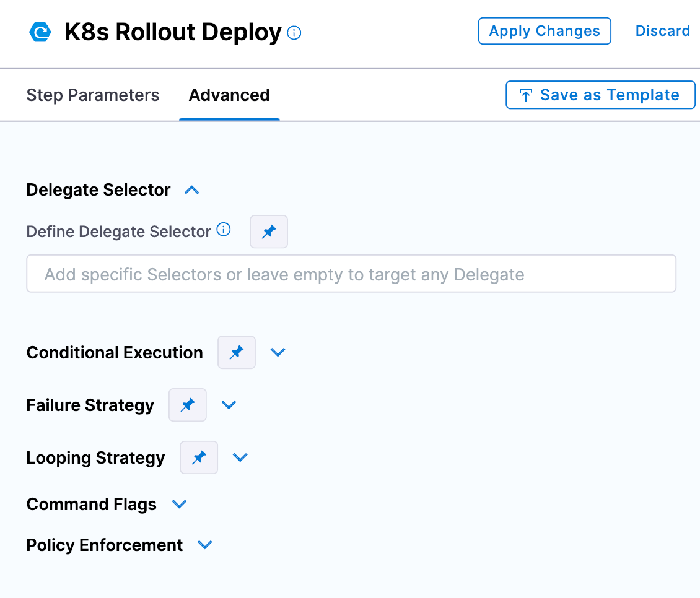The height and width of the screenshot is (598, 700).
Task: Click upload arrow icon in Save as Template
Action: point(526,95)
